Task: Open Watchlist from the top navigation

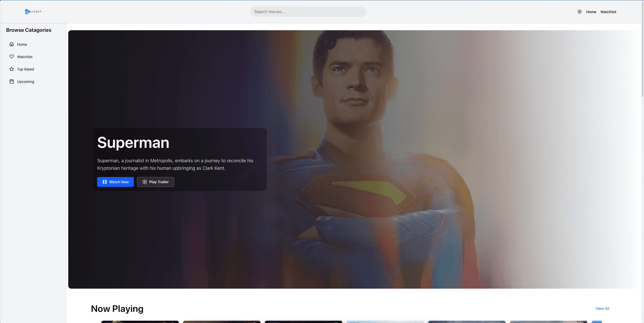Action: 608,12
